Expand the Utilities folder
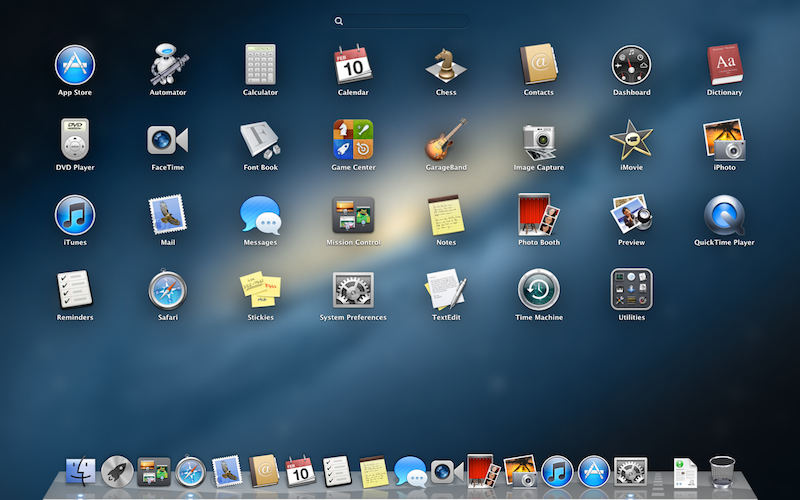 click(631, 290)
